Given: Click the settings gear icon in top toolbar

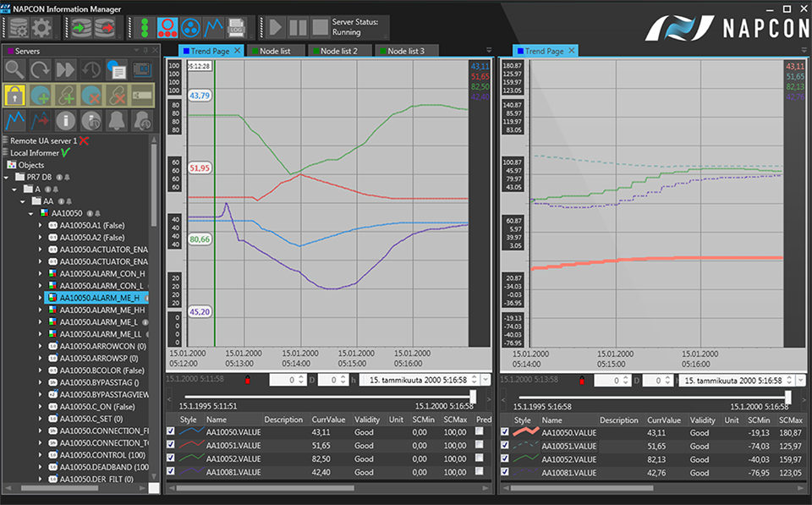Looking at the screenshot, I should click(41, 27).
